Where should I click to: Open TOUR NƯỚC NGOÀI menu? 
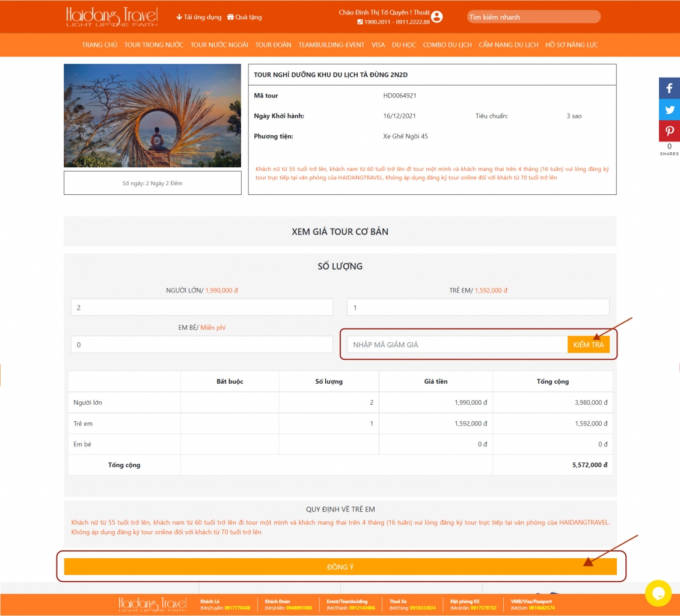coord(219,45)
